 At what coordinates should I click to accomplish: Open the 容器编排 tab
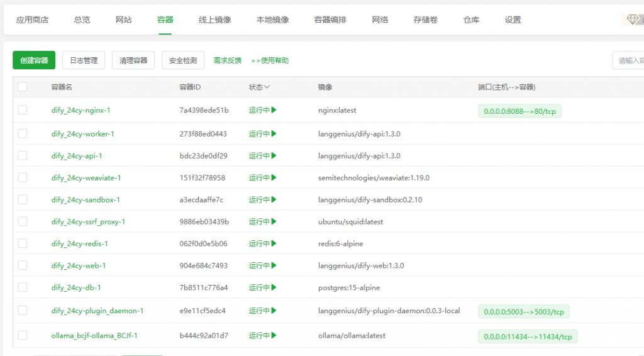click(330, 19)
